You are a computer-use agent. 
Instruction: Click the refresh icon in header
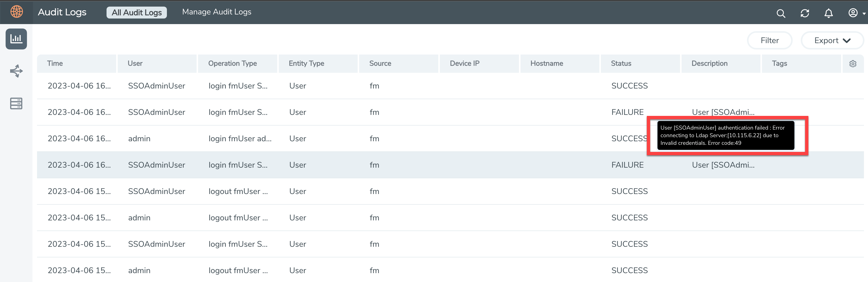805,13
